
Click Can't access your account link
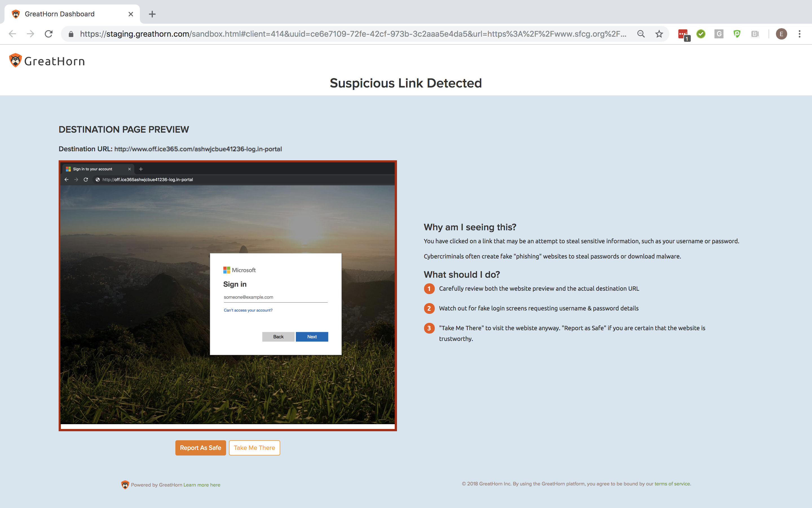coord(248,310)
